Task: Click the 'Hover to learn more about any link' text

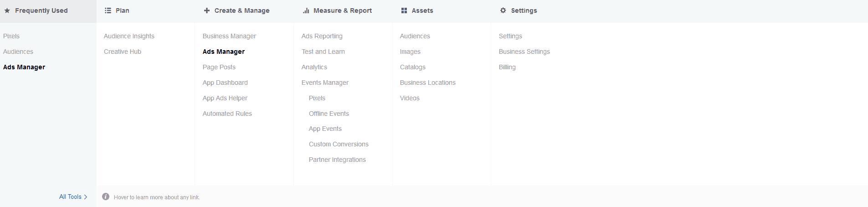Action: pos(157,197)
